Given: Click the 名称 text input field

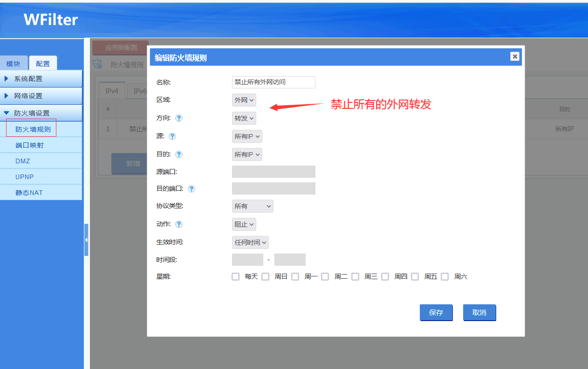Looking at the screenshot, I should coord(273,82).
